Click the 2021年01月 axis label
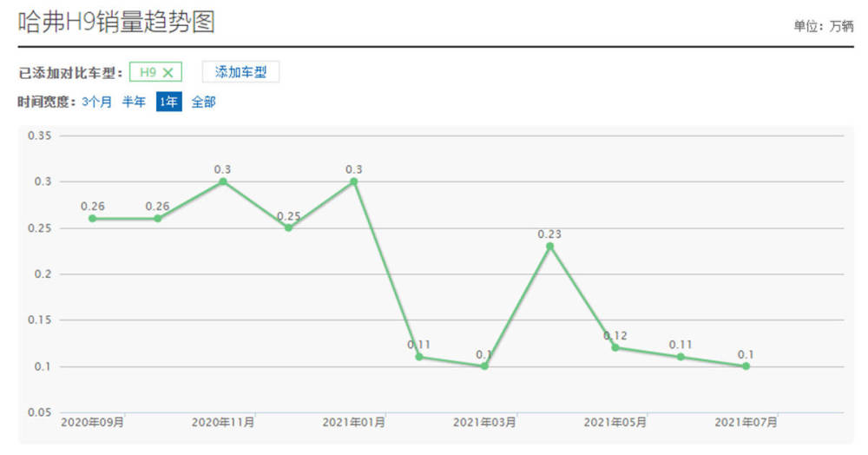This screenshot has height=455, width=868. click(x=354, y=422)
